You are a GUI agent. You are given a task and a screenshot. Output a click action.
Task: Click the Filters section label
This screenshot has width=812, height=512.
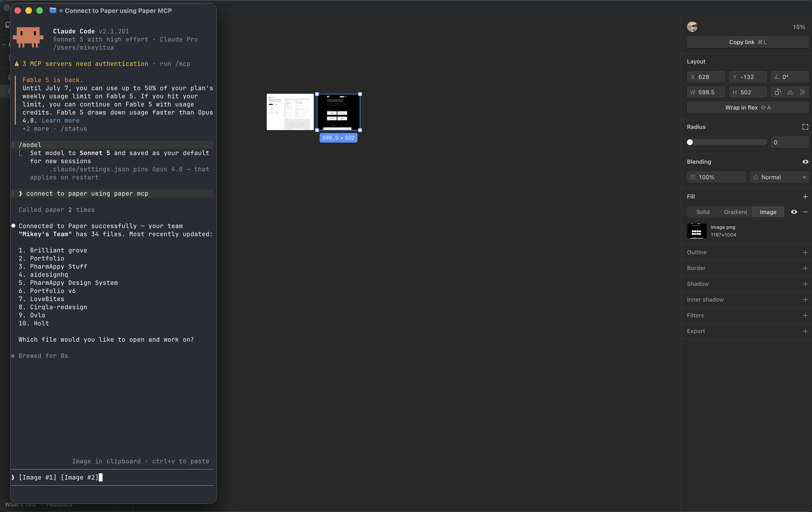pos(695,315)
